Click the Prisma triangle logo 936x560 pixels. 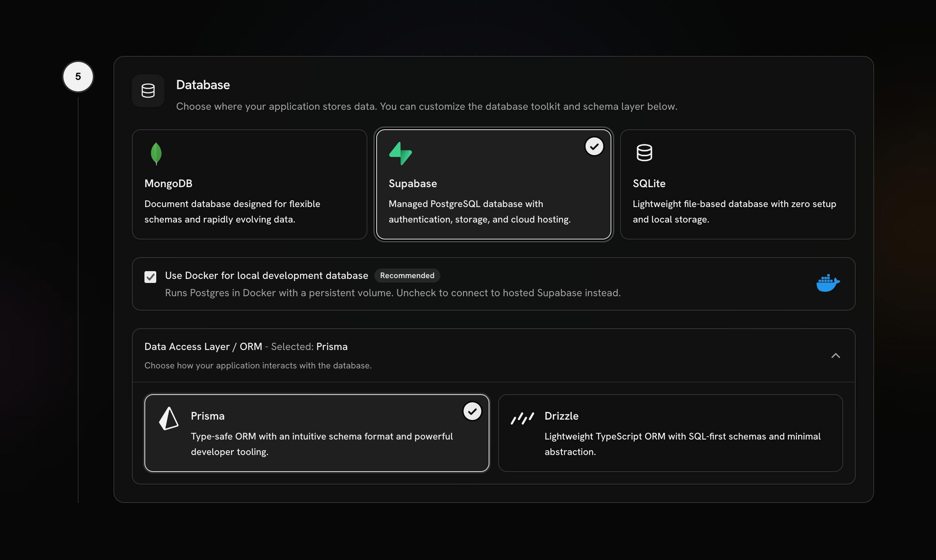(169, 419)
